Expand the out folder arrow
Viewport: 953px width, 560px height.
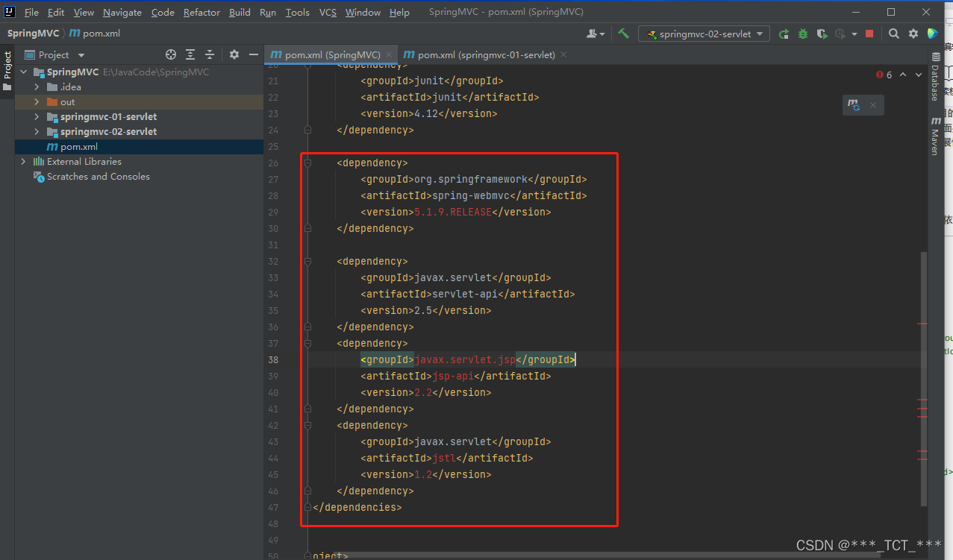pos(36,102)
